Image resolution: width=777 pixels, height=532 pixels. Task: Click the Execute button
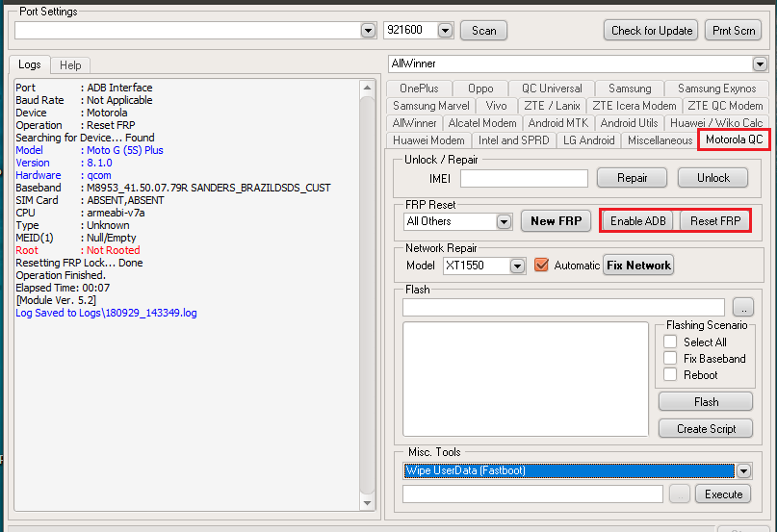tap(723, 494)
